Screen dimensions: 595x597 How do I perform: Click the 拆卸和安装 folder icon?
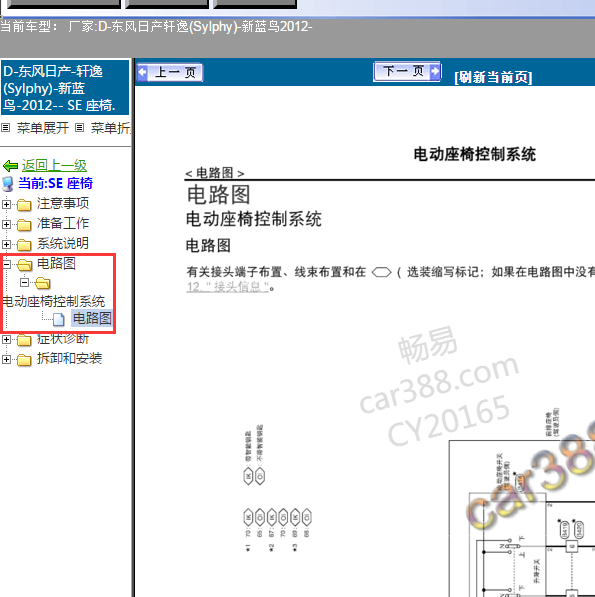(24, 360)
